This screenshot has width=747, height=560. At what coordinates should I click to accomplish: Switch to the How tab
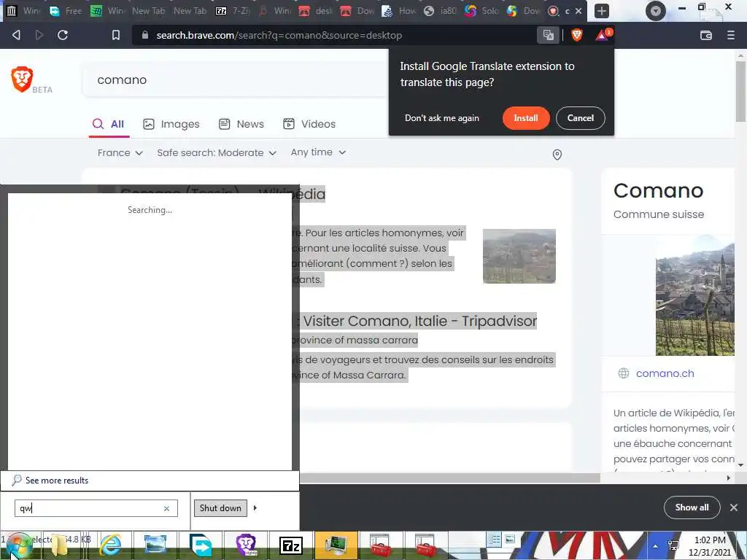point(399,10)
